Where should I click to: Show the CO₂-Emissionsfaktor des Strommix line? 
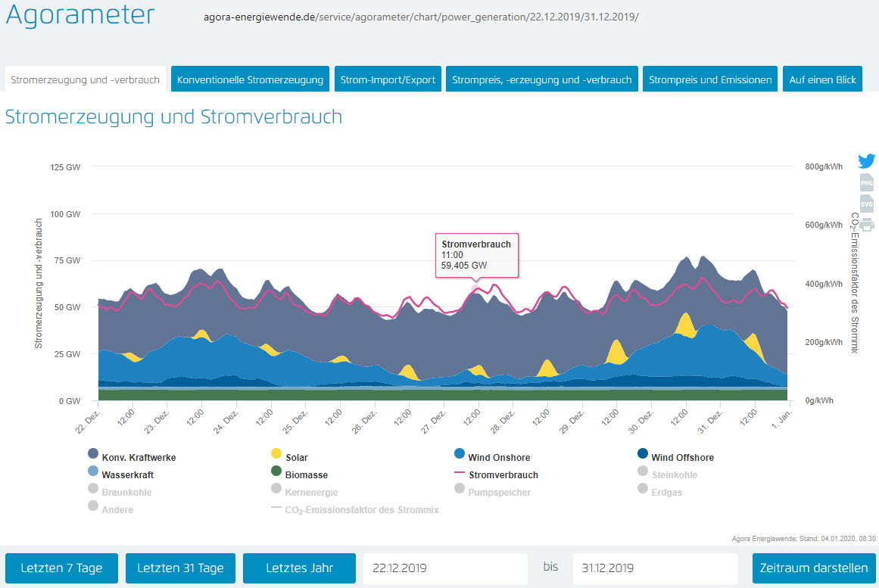[x=361, y=510]
